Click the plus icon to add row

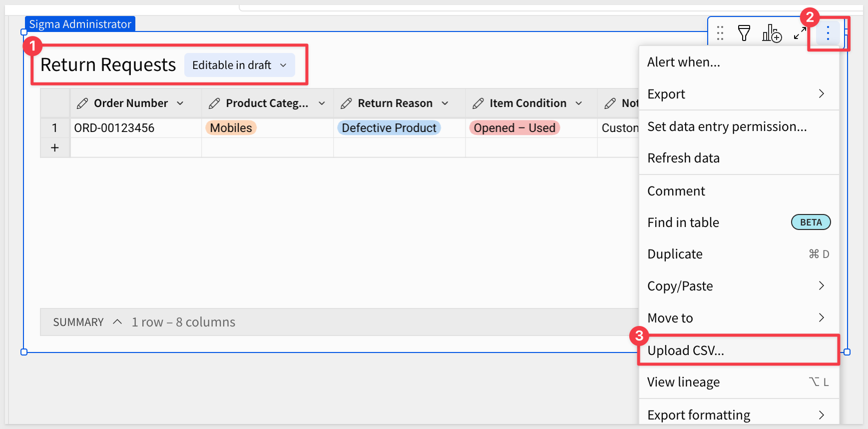click(55, 148)
